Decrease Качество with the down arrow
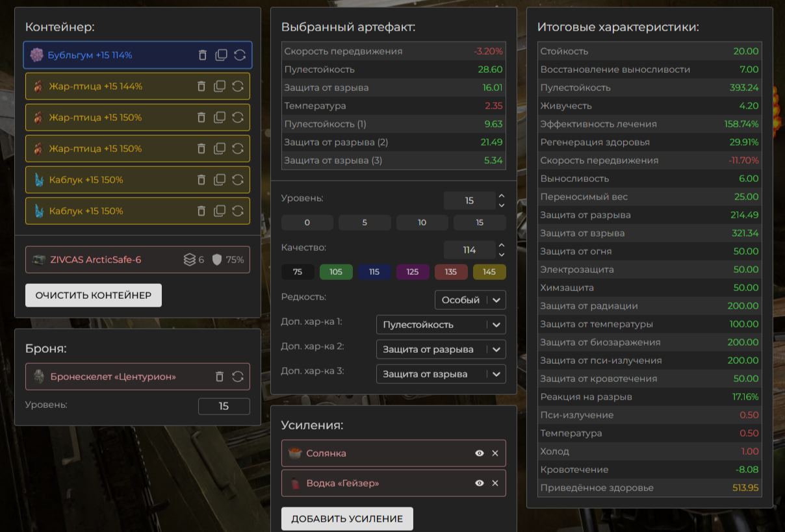This screenshot has width=785, height=532. pos(501,255)
